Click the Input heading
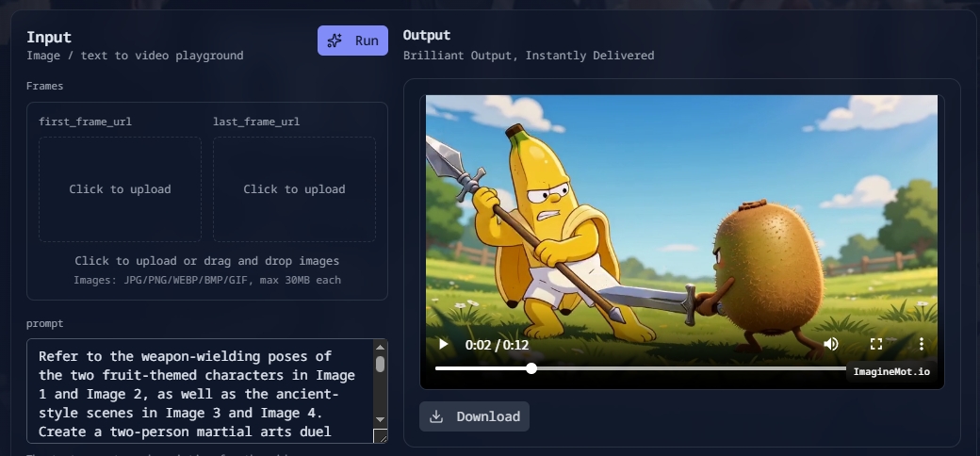The image size is (980, 456). (x=49, y=38)
